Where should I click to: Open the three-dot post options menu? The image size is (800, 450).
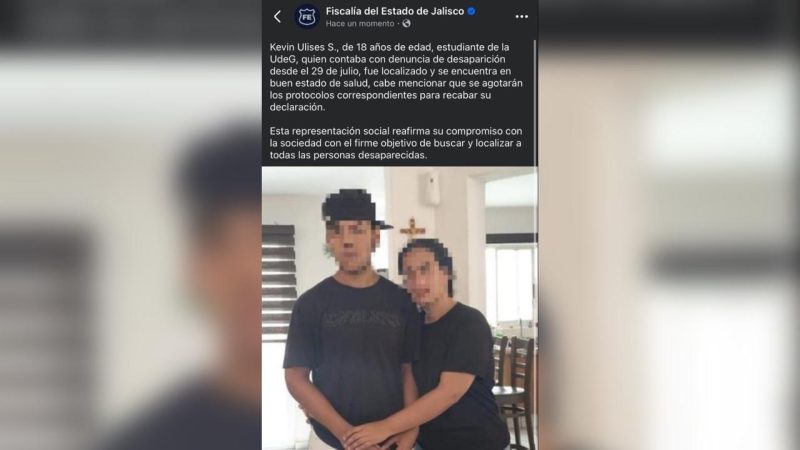(521, 17)
